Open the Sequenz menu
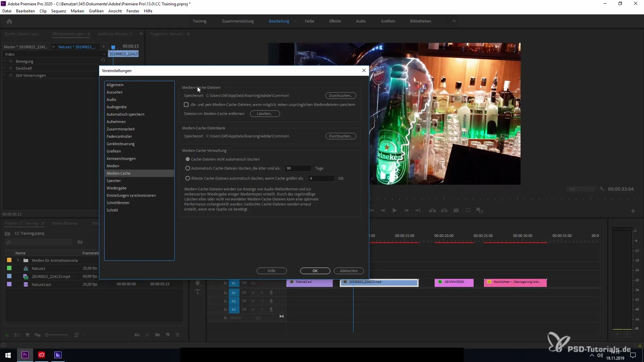644x362 pixels. [x=59, y=11]
